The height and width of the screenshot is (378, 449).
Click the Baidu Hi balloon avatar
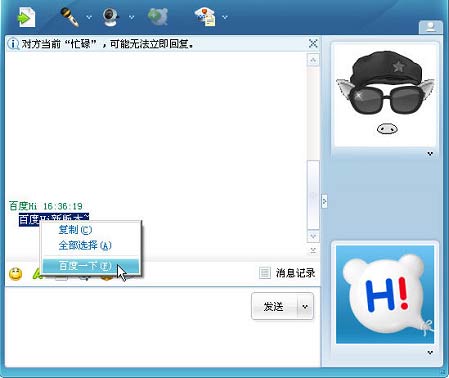tap(385, 295)
